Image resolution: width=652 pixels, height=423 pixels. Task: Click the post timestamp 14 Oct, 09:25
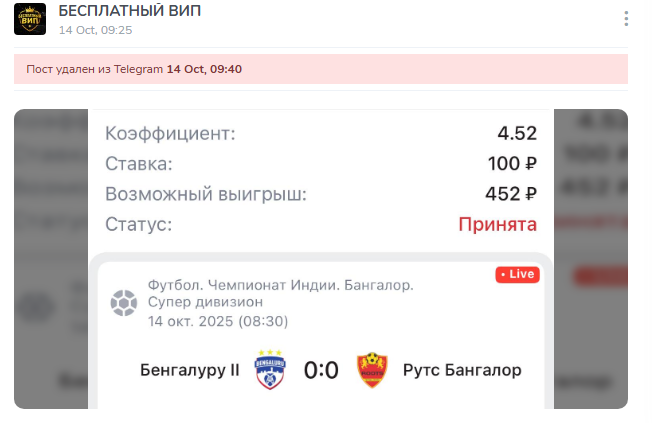95,30
